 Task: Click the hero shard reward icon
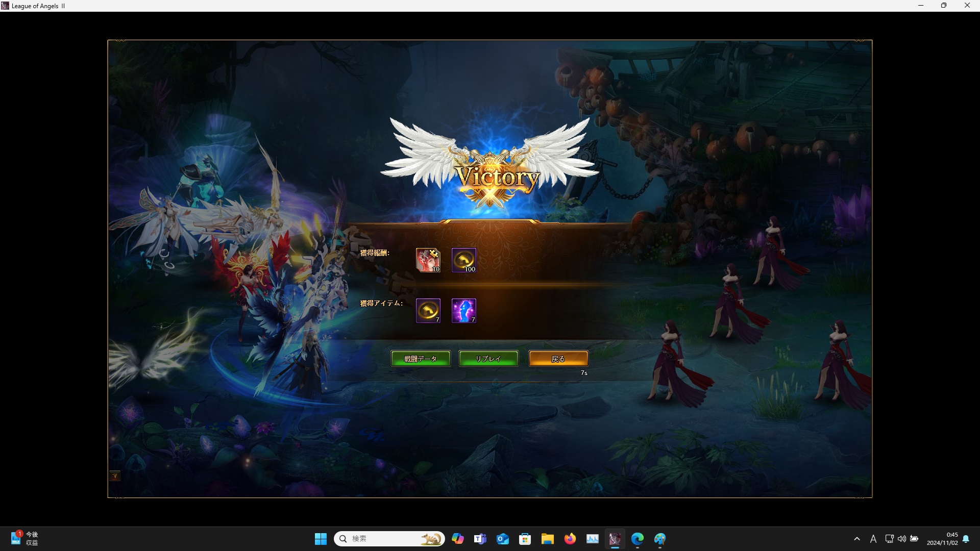(x=428, y=260)
